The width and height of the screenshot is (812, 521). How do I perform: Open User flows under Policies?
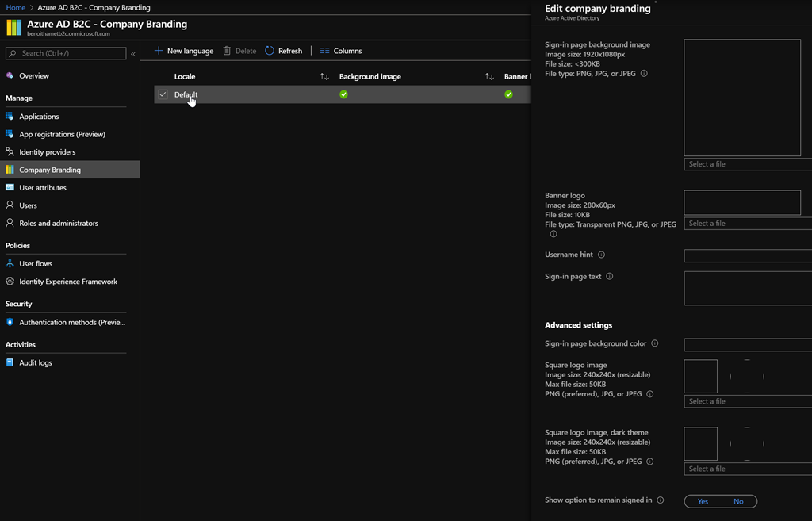pyautogui.click(x=36, y=263)
